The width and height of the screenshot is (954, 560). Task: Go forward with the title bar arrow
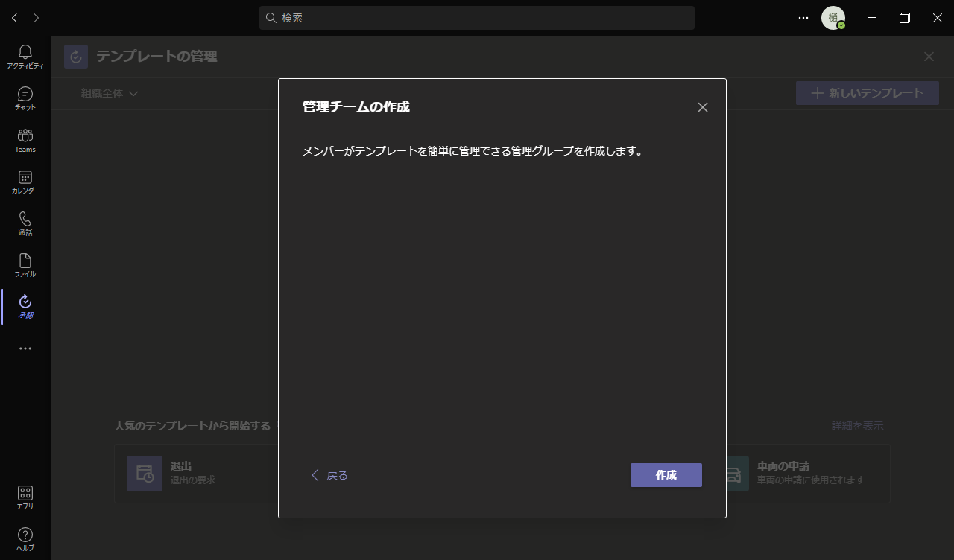[37, 18]
